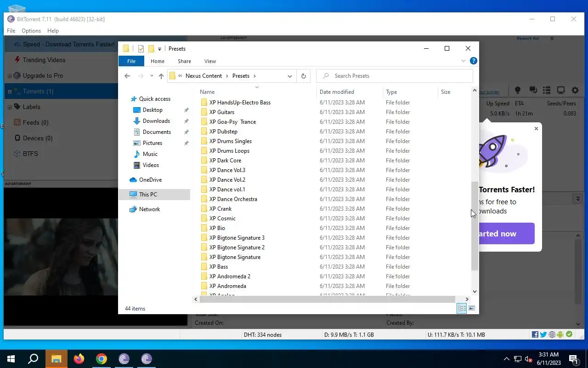Screen dimensions: 588x368
Task: Go back with Explorer back arrow
Action: 127,76
